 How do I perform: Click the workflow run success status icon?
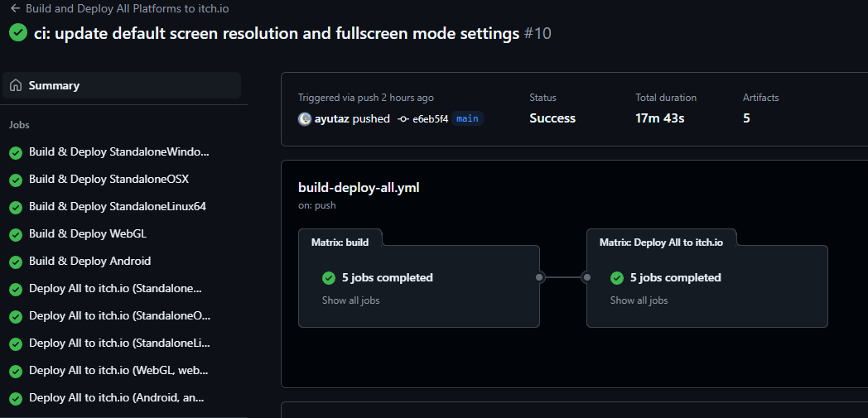[x=18, y=32]
